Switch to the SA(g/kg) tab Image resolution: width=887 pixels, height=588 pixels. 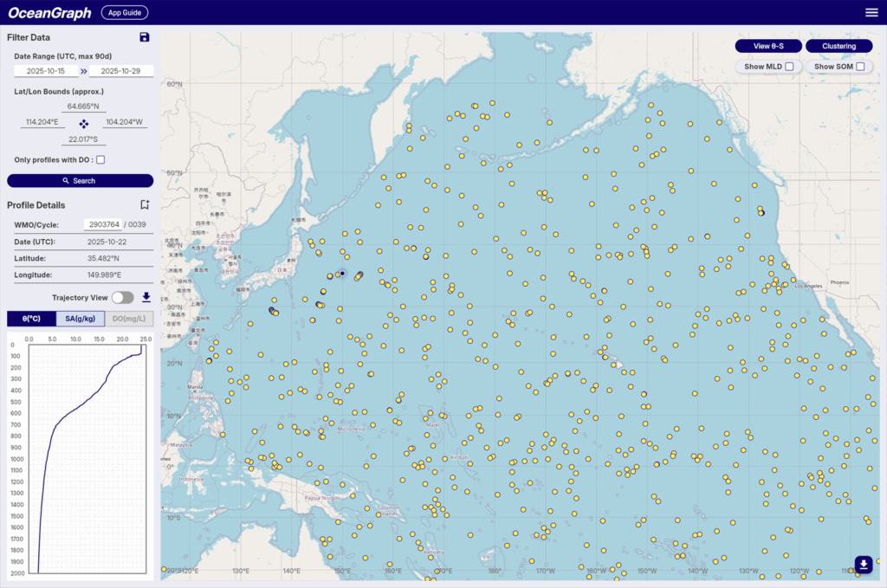click(x=81, y=319)
